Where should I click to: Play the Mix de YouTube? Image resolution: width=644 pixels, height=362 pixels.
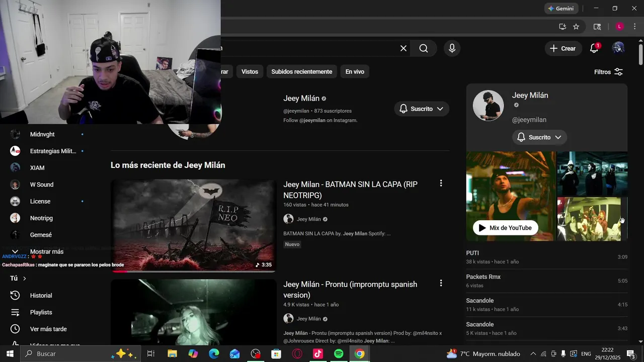pos(506,228)
